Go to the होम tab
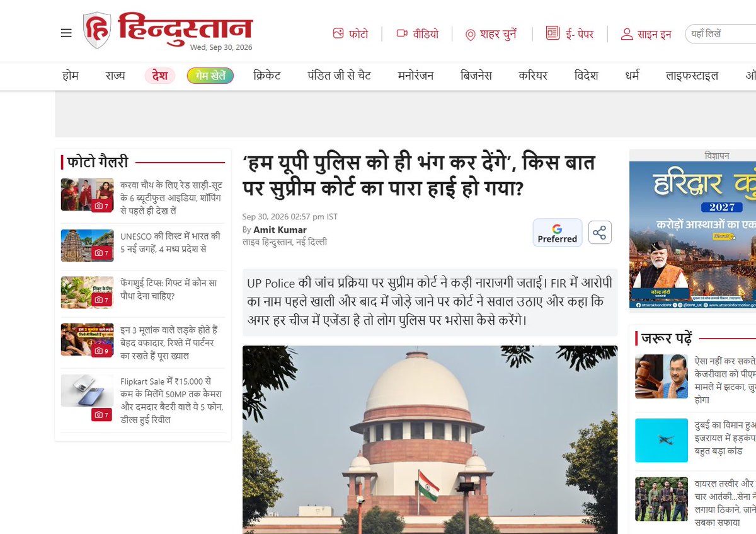The image size is (756, 534). (x=71, y=76)
